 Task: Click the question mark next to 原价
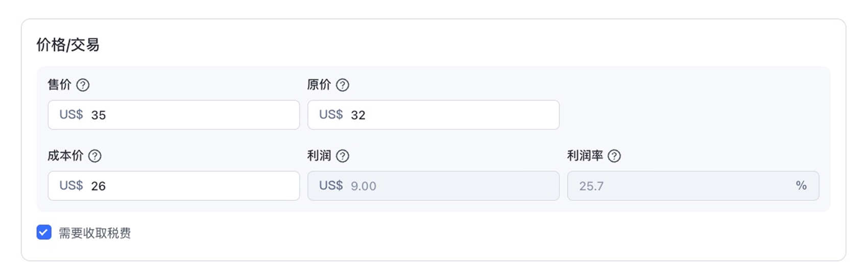tap(343, 85)
